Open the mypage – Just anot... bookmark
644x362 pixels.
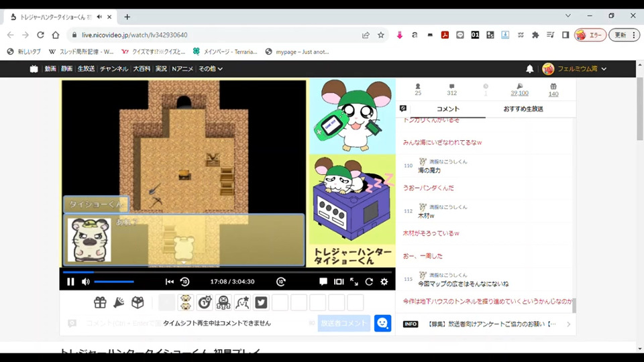[x=297, y=52]
